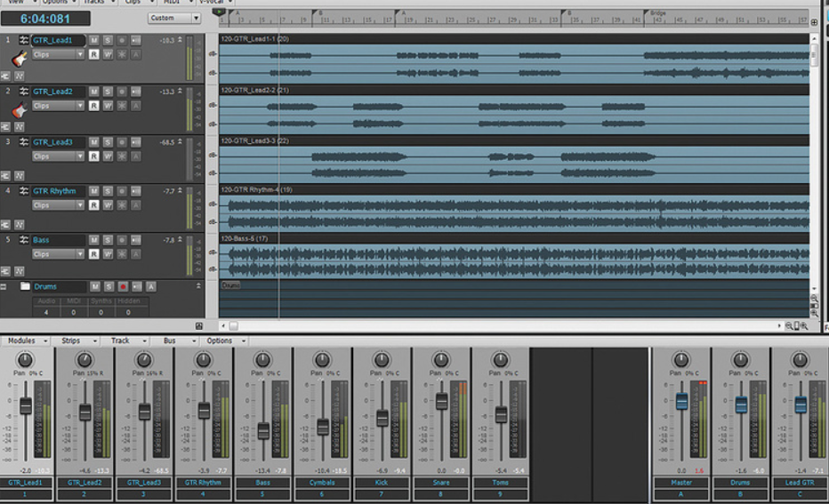Open the Clips edit filter dropdown on GTR_Lead2
The height and width of the screenshot is (504, 829).
point(58,106)
